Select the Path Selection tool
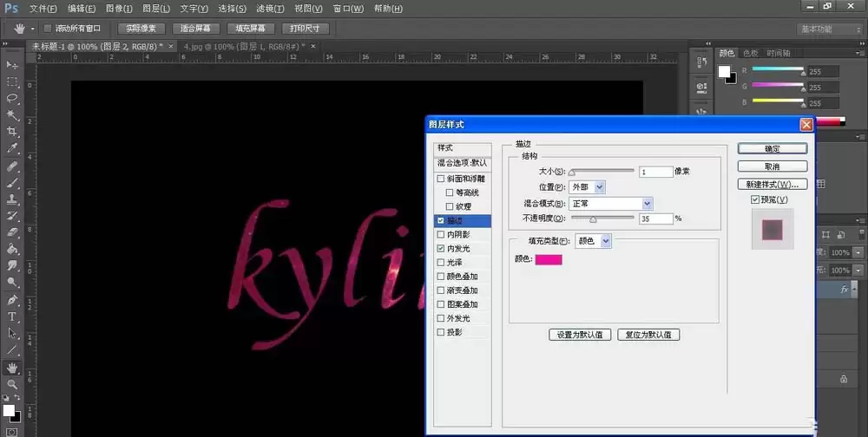Screen dimensions: 868x437 (12, 334)
